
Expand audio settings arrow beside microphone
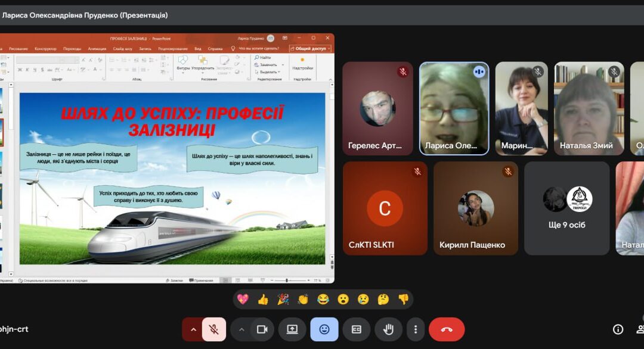pyautogui.click(x=193, y=329)
